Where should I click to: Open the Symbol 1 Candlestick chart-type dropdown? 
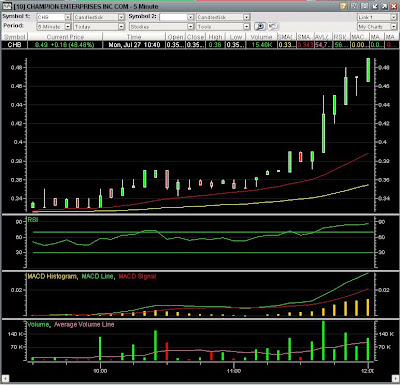121,17
